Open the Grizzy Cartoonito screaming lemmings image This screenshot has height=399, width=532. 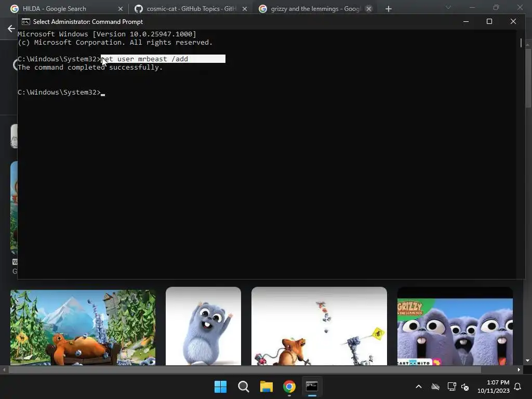pyautogui.click(x=455, y=326)
